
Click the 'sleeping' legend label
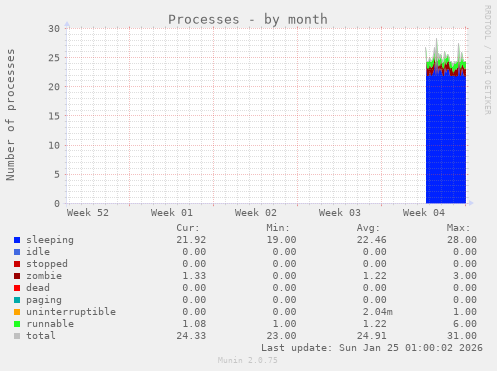point(50,240)
